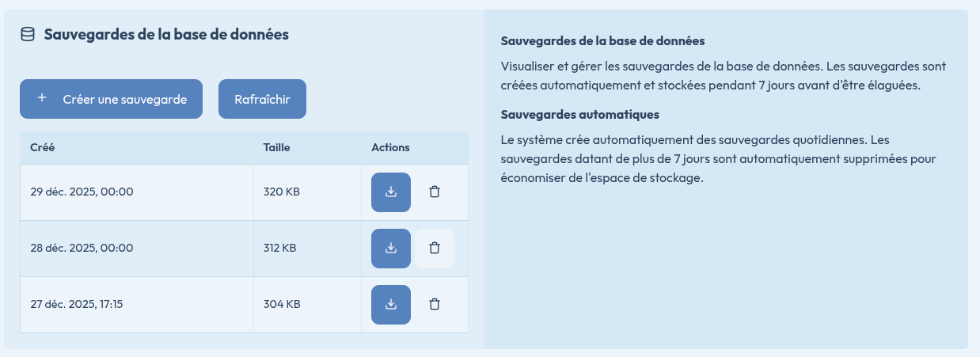980x357 pixels.
Task: Click the Sauvegardes de la base de données title
Action: [x=166, y=35]
